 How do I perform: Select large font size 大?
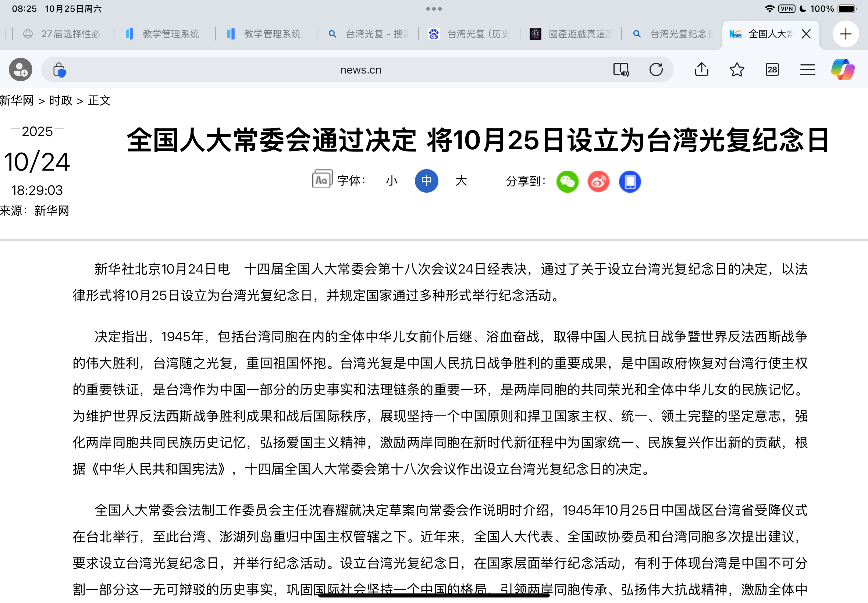point(461,181)
